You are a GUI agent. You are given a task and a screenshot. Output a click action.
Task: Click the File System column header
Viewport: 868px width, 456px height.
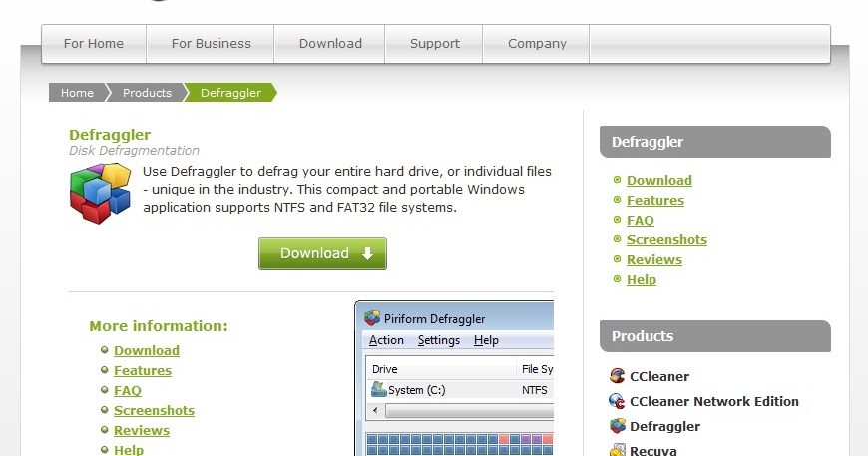coord(536,369)
